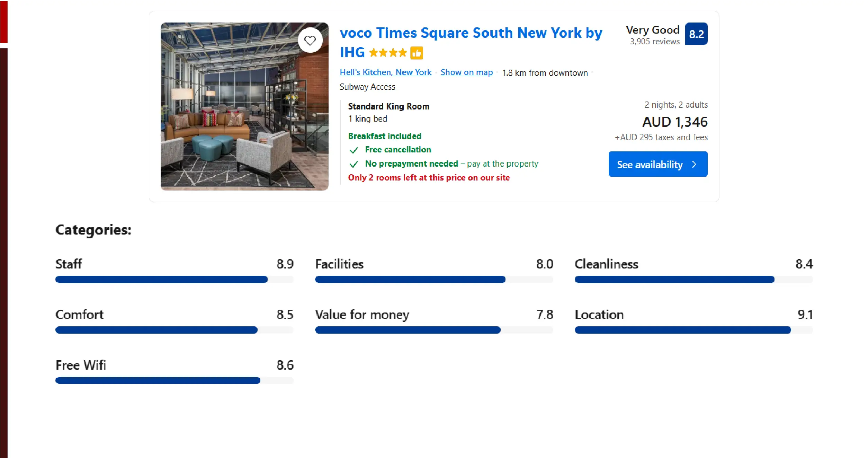The height and width of the screenshot is (458, 868).
Task: Click the No prepayment needed checkmark
Action: click(354, 164)
